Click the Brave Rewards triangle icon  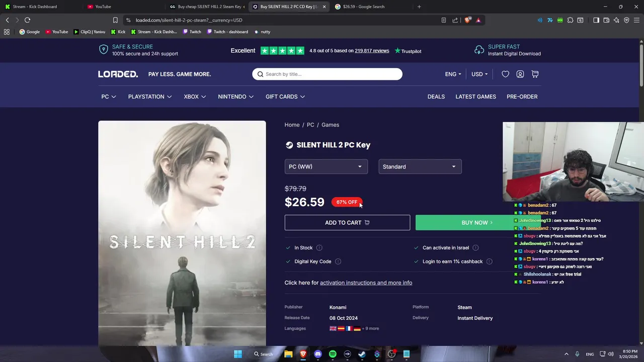(478, 20)
